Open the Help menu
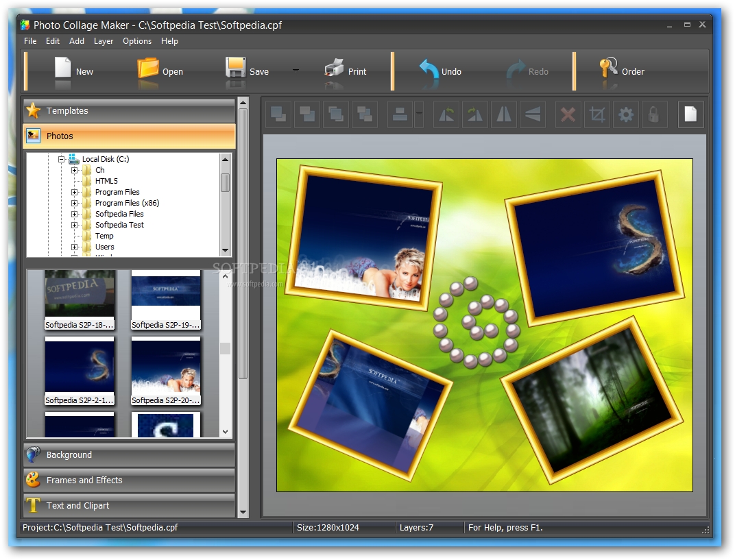The width and height of the screenshot is (735, 560). (169, 41)
